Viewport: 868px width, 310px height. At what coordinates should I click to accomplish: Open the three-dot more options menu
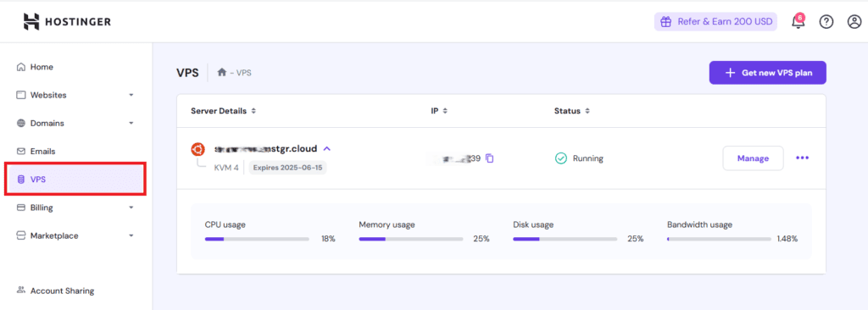click(x=802, y=158)
